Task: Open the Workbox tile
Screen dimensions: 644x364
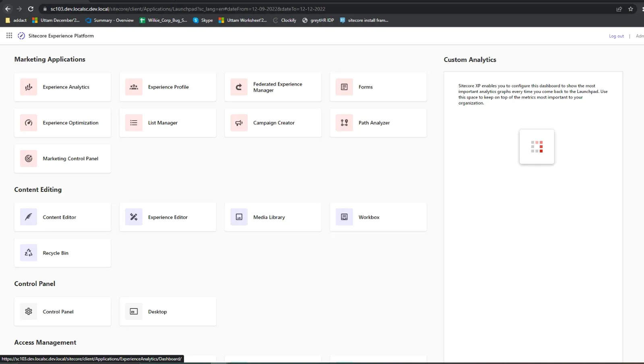Action: pyautogui.click(x=378, y=217)
